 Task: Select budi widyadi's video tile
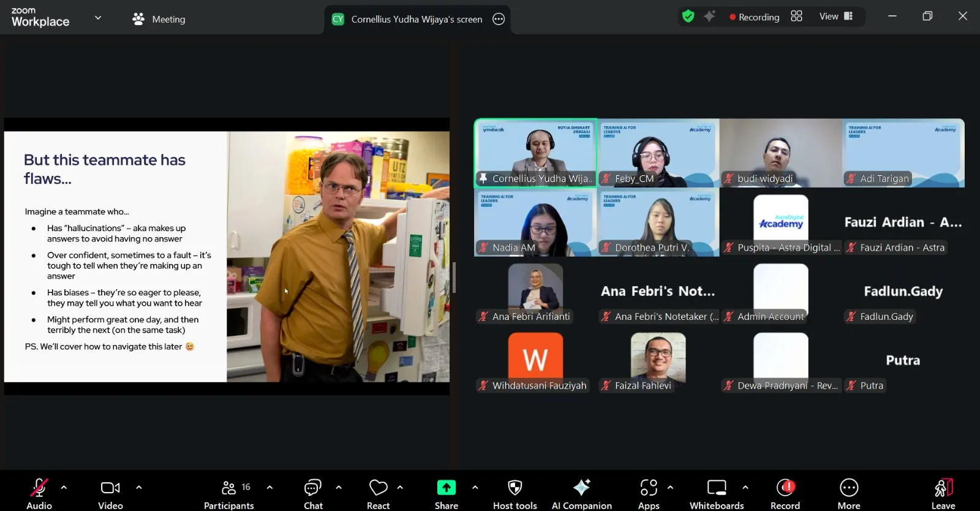coord(781,153)
